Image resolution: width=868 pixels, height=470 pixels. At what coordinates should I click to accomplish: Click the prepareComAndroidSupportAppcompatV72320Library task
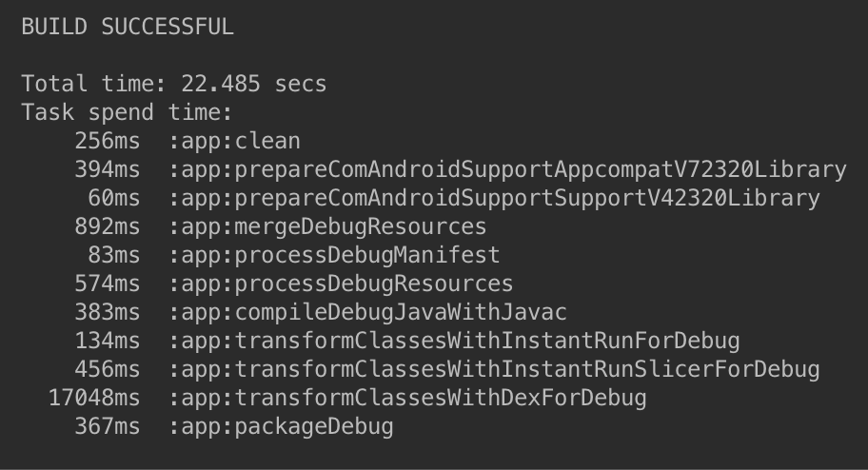point(507,169)
